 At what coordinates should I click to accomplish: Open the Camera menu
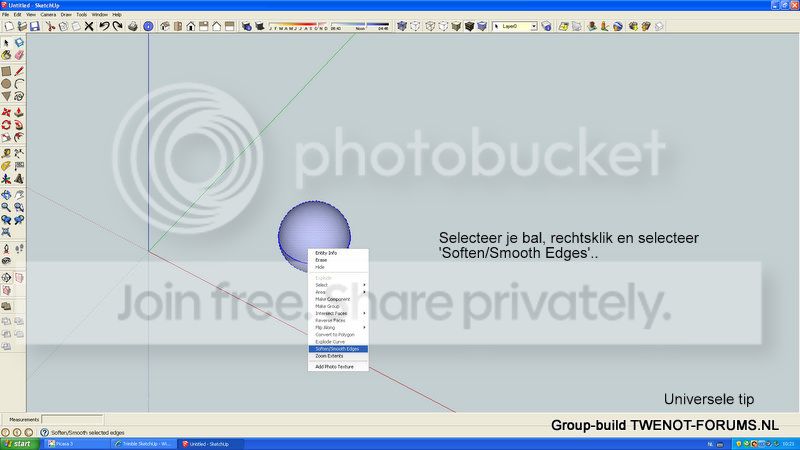[x=48, y=15]
